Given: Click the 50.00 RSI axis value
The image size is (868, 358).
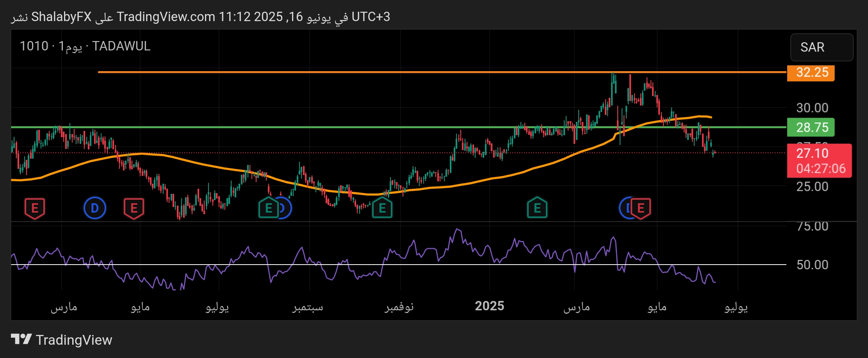Looking at the screenshot, I should (x=812, y=265).
